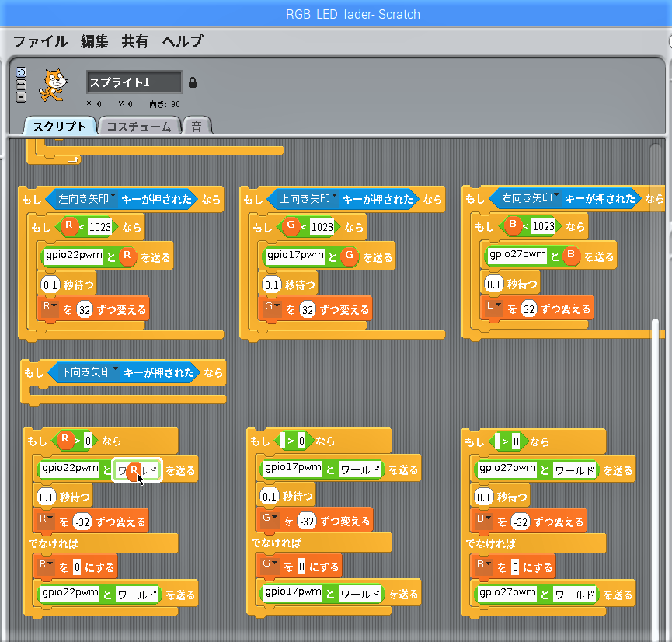Image resolution: width=672 pixels, height=642 pixels.
Task: Click the empty slot in gpio17pwm > 0 condition
Action: pyautogui.click(x=283, y=441)
